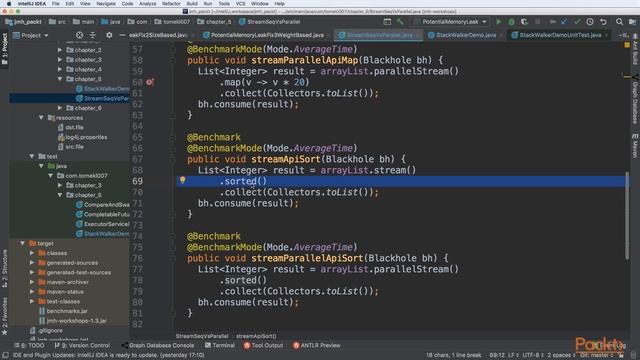Start the green Debug bug icon

[x=511, y=22]
